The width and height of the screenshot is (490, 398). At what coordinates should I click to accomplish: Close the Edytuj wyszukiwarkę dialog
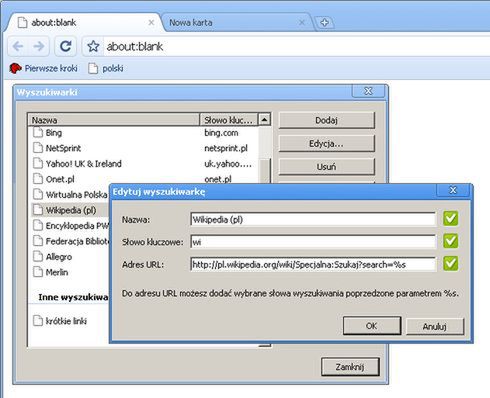453,190
